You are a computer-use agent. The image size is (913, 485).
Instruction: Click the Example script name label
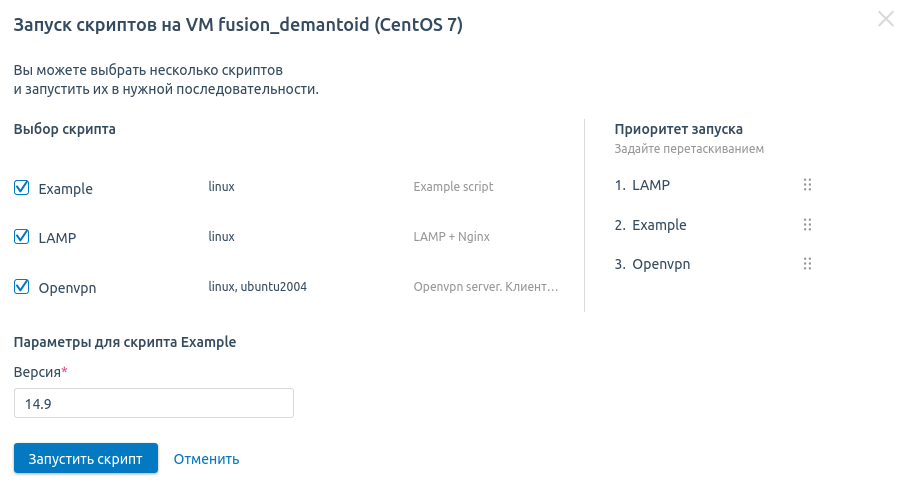pos(65,189)
